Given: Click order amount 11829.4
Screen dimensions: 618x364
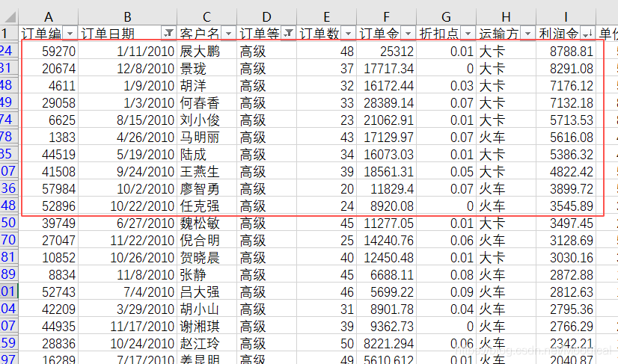Looking at the screenshot, I should [x=392, y=189].
